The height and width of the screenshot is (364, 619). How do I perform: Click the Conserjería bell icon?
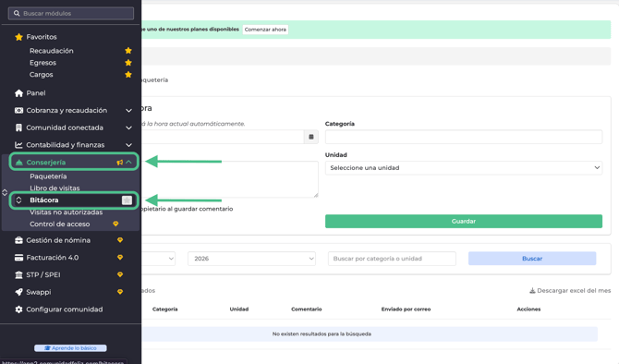point(18,163)
